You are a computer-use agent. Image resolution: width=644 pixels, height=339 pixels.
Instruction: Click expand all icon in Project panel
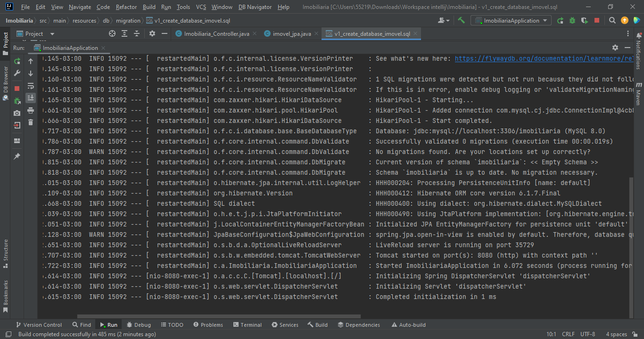click(124, 33)
